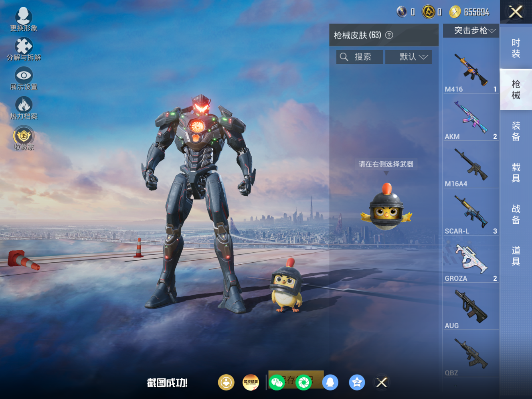Click the yellow 655694 coin icon
Image resolution: width=532 pixels, height=399 pixels.
455,12
